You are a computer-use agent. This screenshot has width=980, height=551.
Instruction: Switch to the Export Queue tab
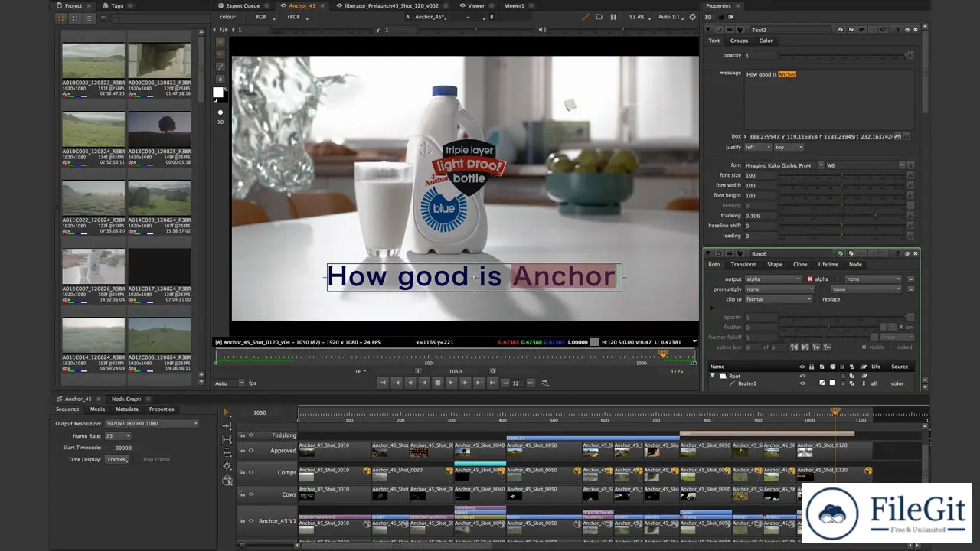[240, 5]
